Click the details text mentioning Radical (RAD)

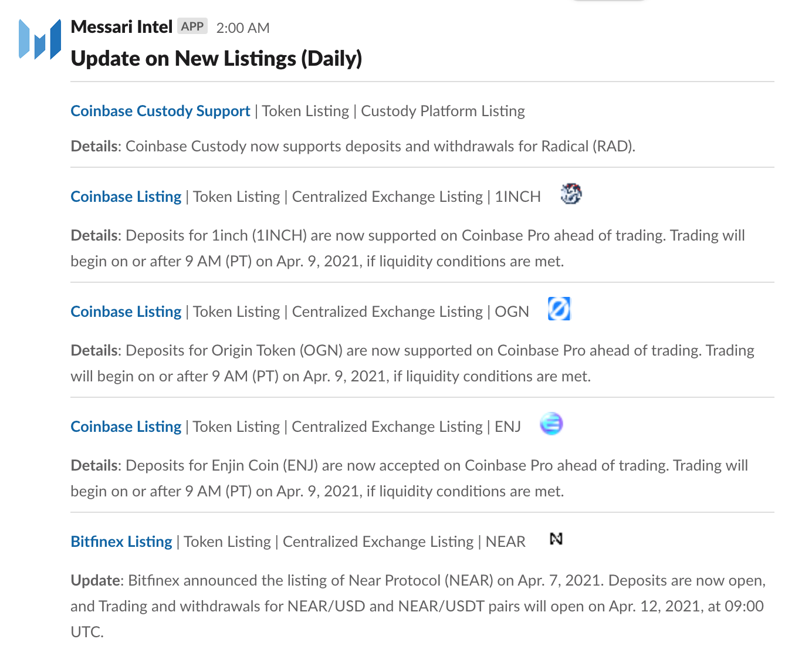coord(353,146)
